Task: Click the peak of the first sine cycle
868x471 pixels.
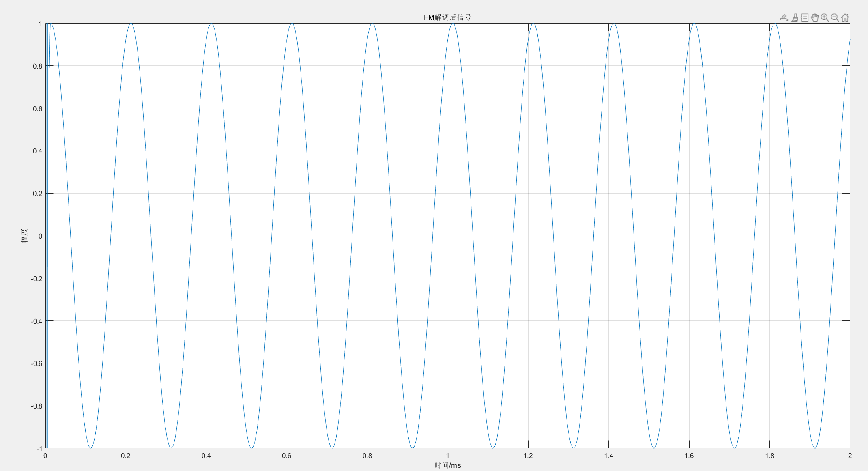Action: point(130,24)
